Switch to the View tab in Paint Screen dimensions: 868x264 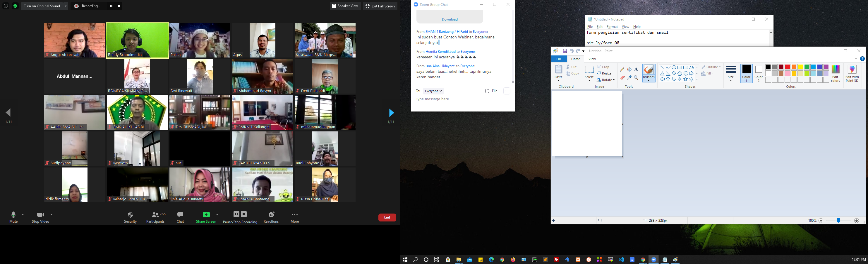592,59
